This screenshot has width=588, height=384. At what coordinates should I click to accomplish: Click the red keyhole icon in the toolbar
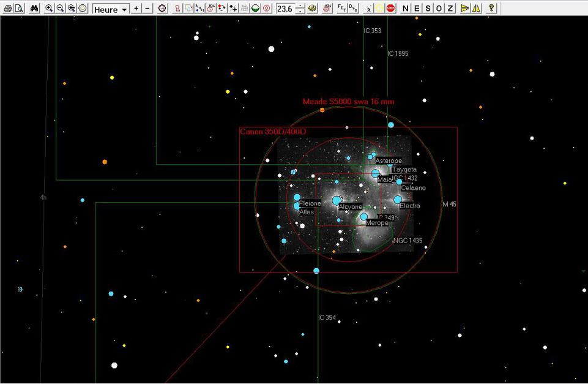pos(177,8)
